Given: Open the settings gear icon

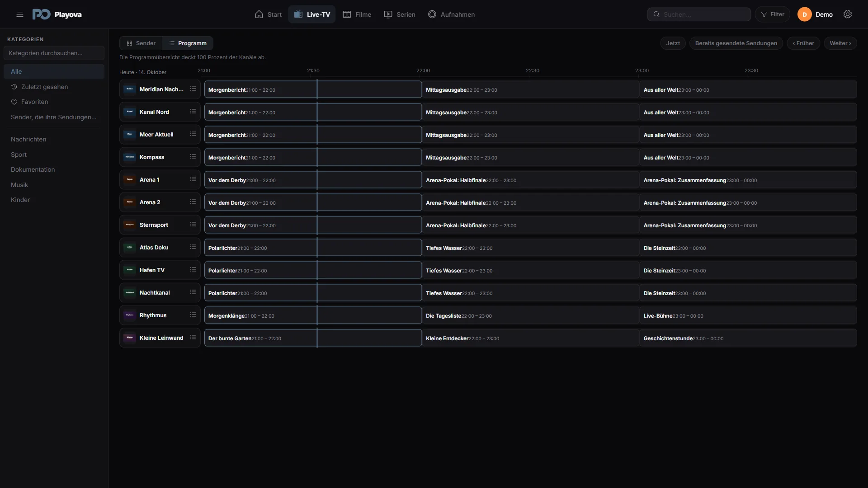Looking at the screenshot, I should 848,14.
